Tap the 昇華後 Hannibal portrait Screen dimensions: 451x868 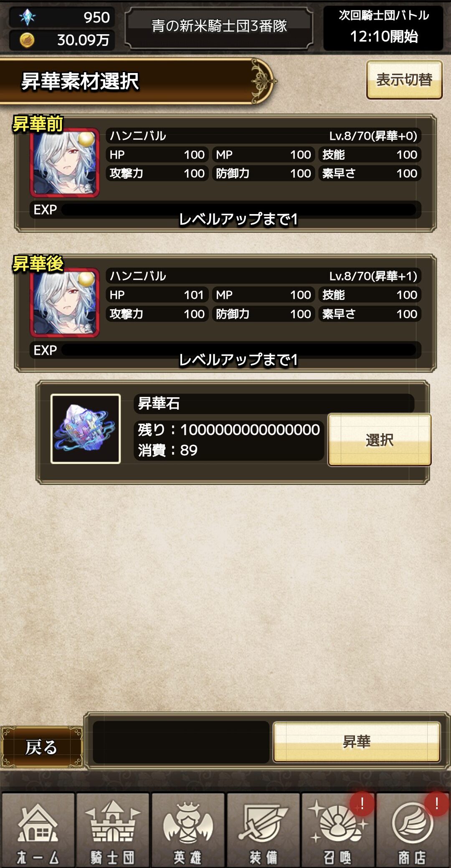point(65,303)
